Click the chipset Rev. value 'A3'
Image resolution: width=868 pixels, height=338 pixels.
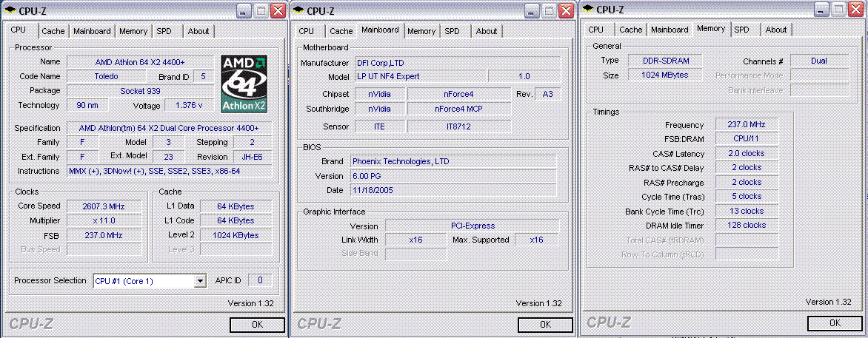tap(547, 94)
